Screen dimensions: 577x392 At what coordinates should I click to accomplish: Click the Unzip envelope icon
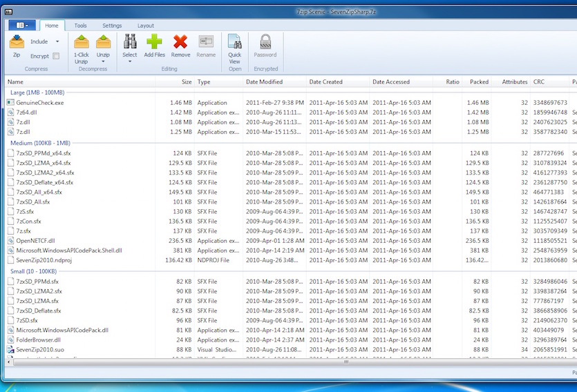103,42
